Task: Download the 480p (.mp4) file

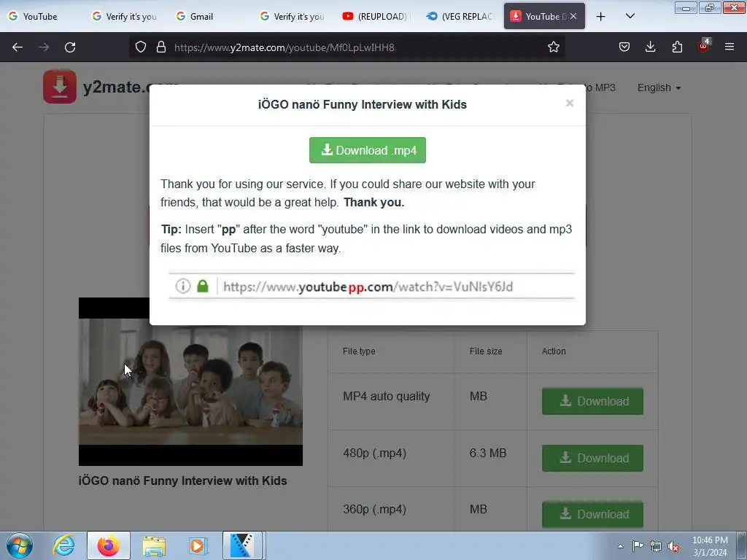Action: (592, 458)
